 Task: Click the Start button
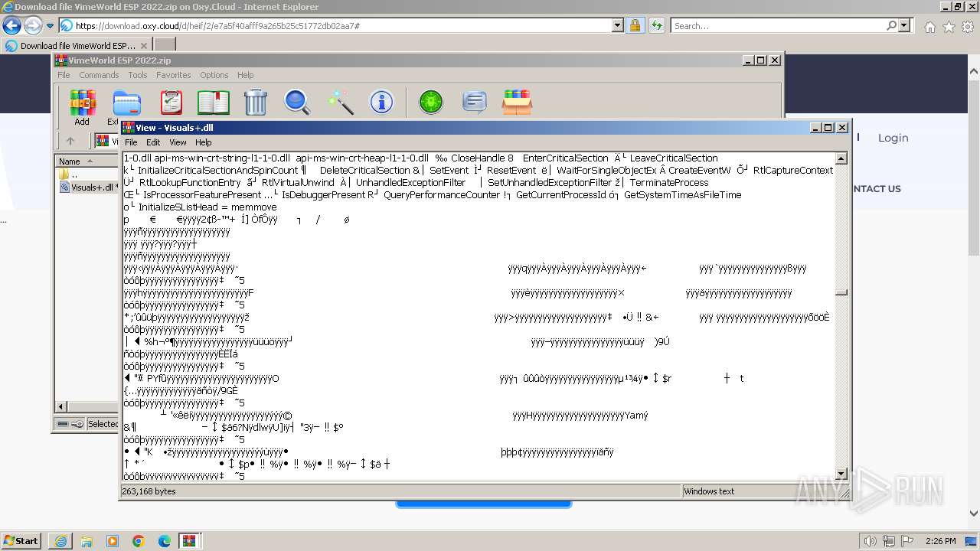21,541
